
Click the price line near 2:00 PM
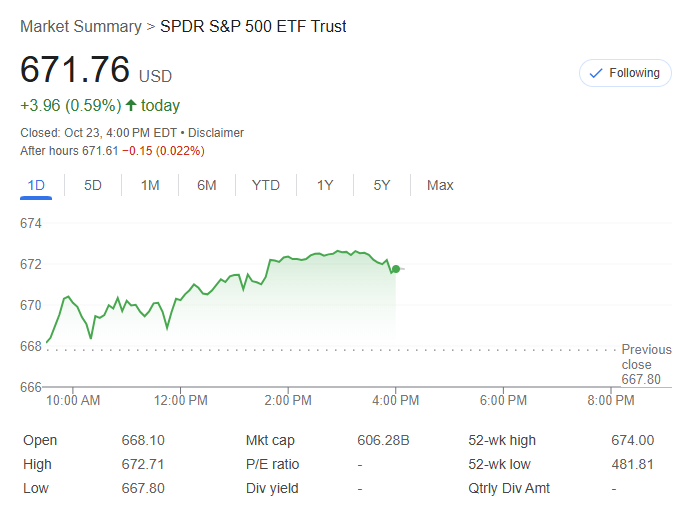point(288,258)
